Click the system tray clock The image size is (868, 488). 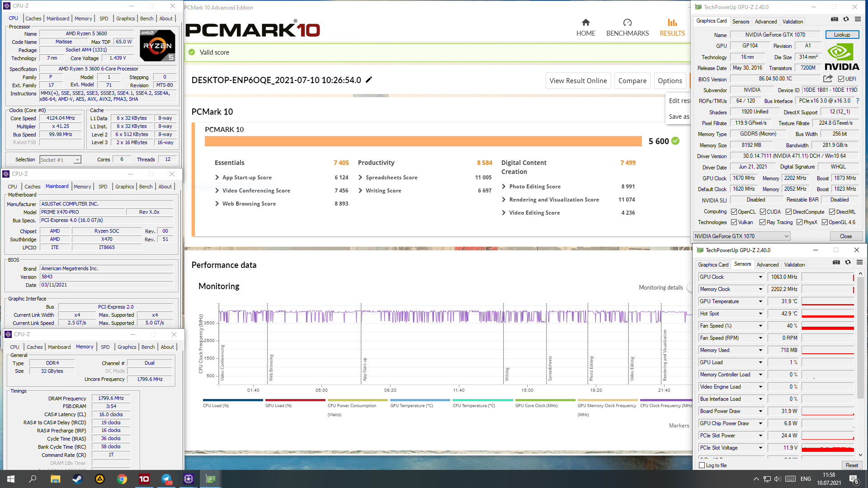(829, 479)
